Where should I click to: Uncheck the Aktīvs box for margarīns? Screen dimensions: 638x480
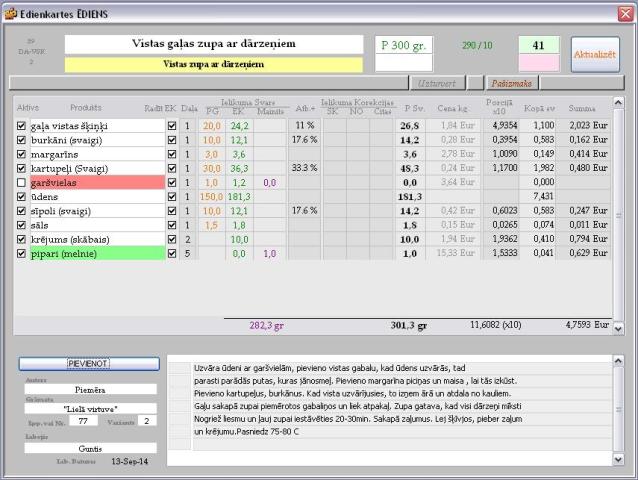click(22, 155)
